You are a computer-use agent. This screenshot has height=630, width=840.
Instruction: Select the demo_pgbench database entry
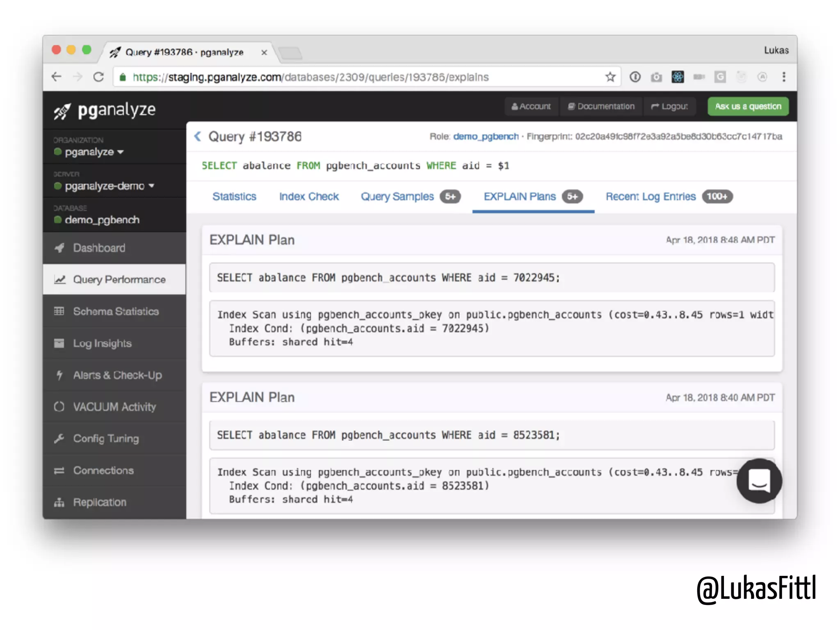tap(102, 220)
